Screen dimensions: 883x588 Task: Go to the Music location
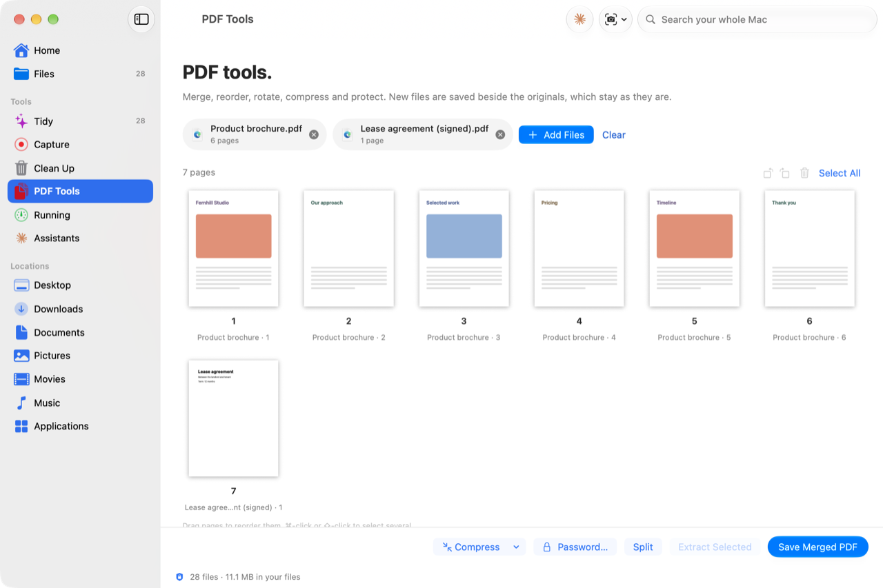(x=80, y=403)
